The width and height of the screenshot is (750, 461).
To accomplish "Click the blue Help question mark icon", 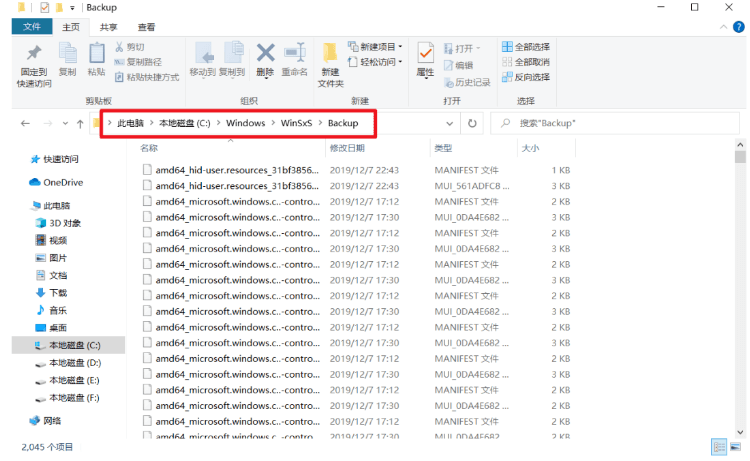I will (x=739, y=27).
